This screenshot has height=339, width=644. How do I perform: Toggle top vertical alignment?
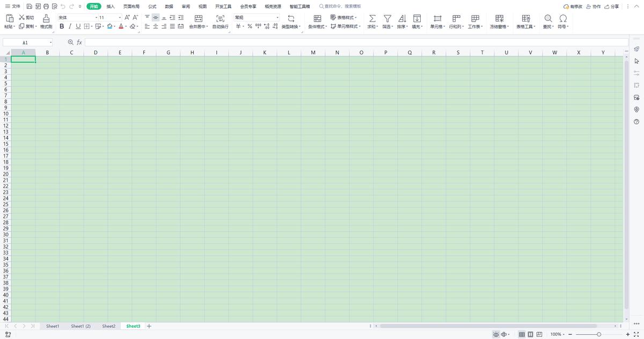point(147,18)
